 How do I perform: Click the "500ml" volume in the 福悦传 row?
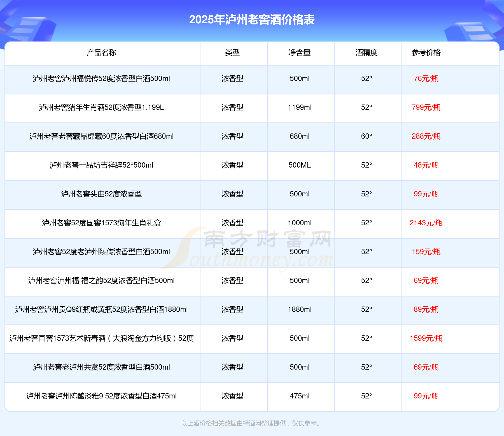pos(300,78)
